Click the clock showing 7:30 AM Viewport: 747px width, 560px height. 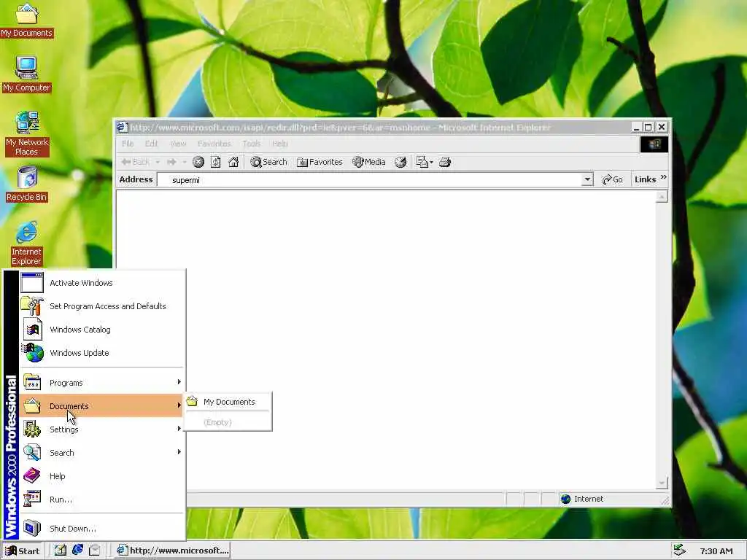(x=716, y=551)
